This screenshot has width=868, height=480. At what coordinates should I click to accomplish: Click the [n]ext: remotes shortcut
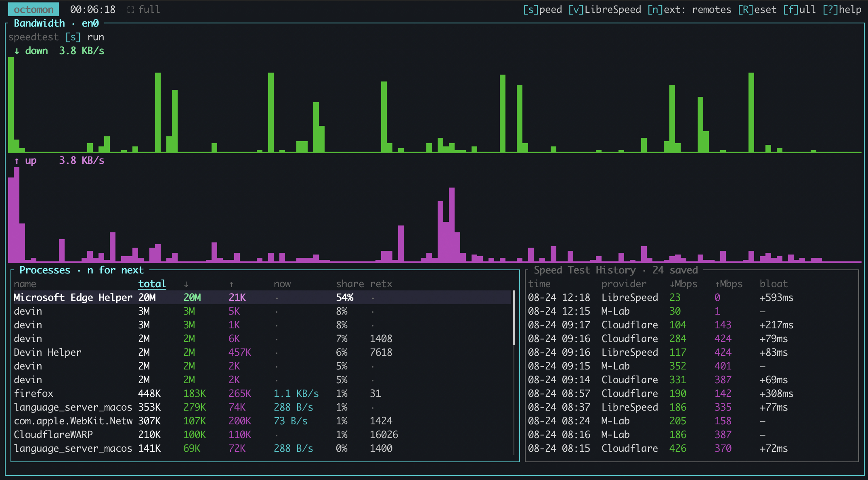tap(689, 9)
